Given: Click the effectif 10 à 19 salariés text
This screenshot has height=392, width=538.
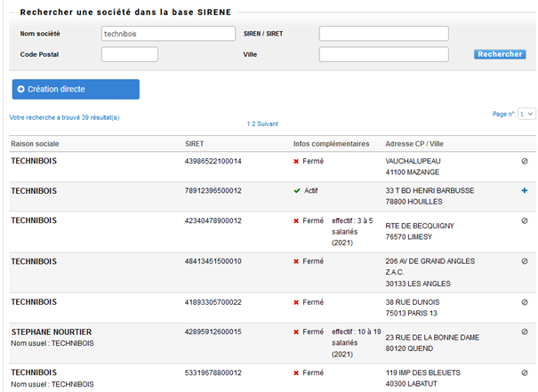Looking at the screenshot, I should [x=357, y=343].
